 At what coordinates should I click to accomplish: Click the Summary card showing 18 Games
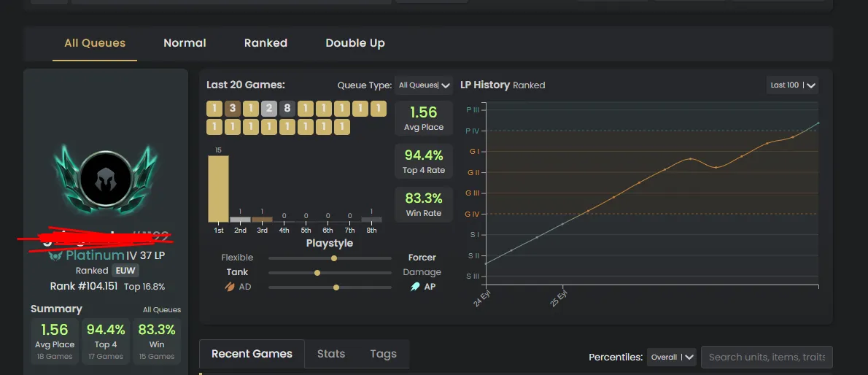(x=54, y=341)
